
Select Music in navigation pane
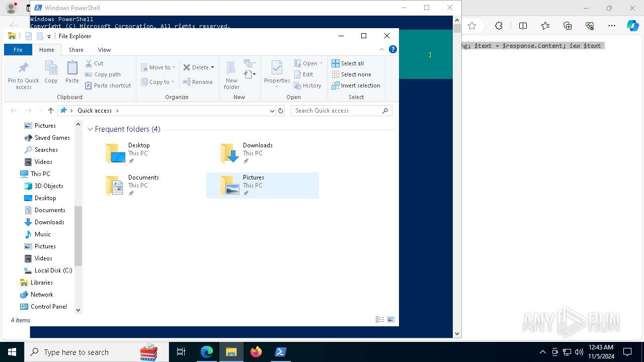[x=38, y=234]
